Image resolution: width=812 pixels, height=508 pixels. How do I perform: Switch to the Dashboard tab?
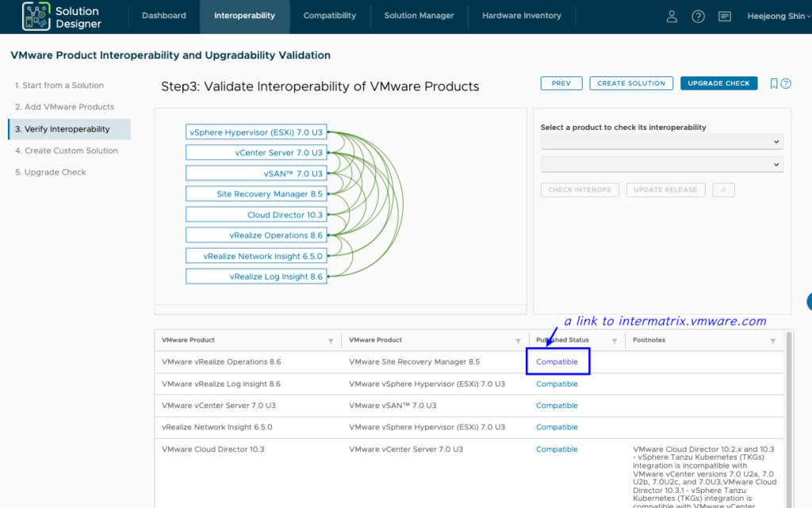[163, 14]
